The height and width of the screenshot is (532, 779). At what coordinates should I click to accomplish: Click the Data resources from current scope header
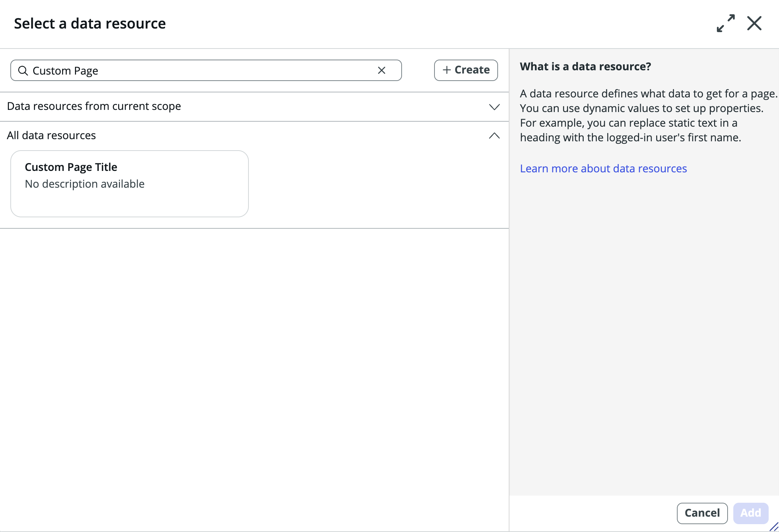(x=94, y=106)
